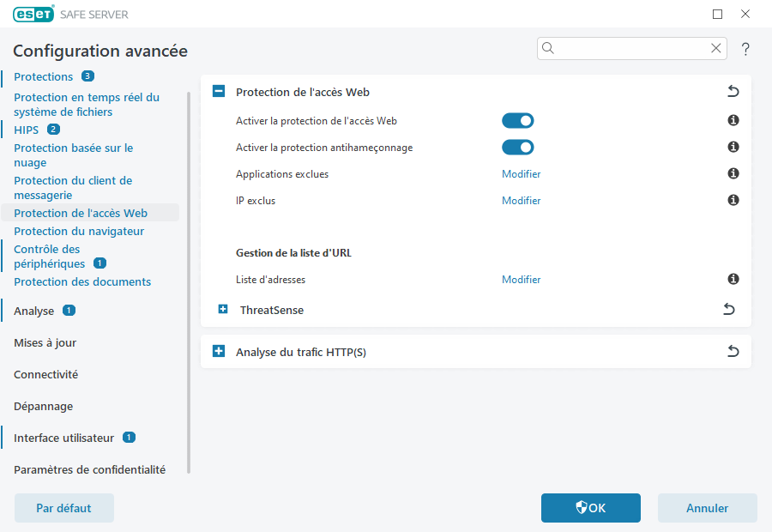
Task: Open info tooltip for Activer la protection antihameçonnage
Action: coord(733,147)
